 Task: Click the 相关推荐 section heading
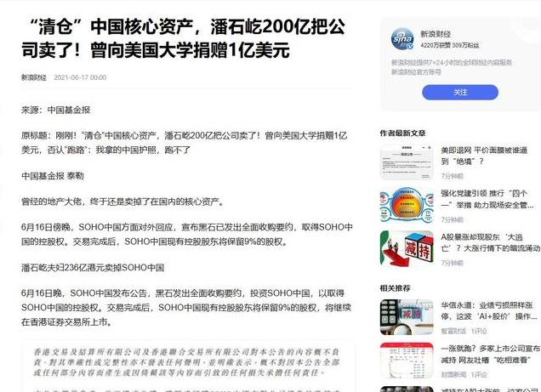395,288
